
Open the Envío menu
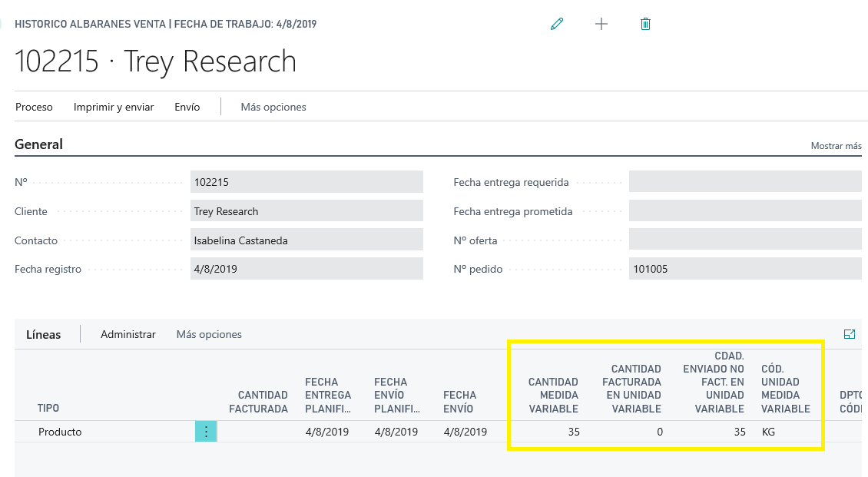pos(187,107)
